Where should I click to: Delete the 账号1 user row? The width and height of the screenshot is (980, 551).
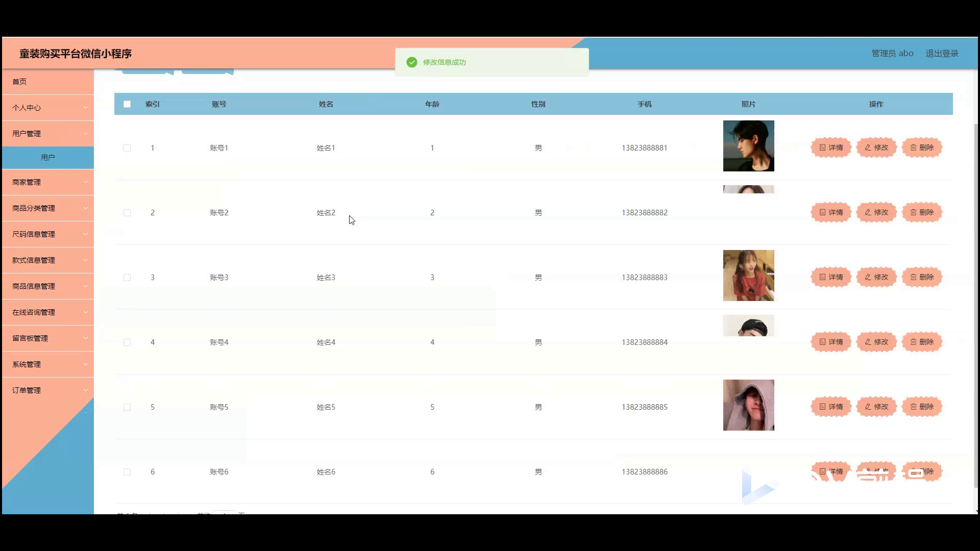click(922, 147)
